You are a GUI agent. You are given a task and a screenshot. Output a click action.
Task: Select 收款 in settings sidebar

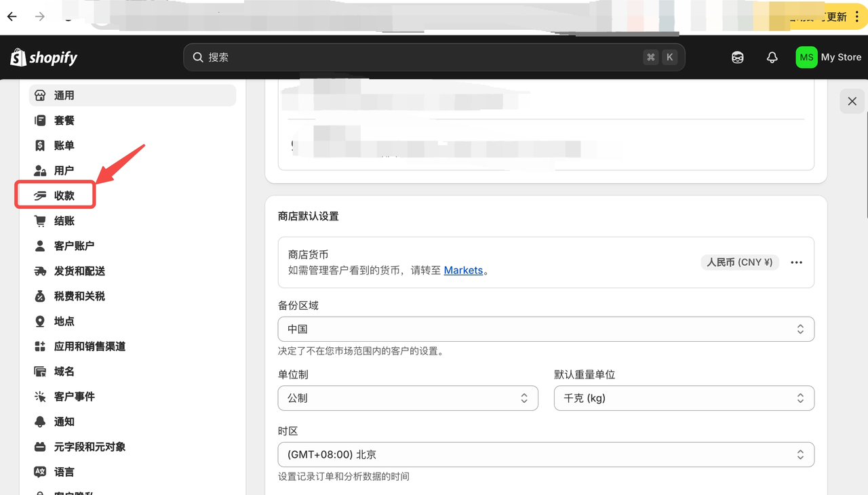point(64,196)
